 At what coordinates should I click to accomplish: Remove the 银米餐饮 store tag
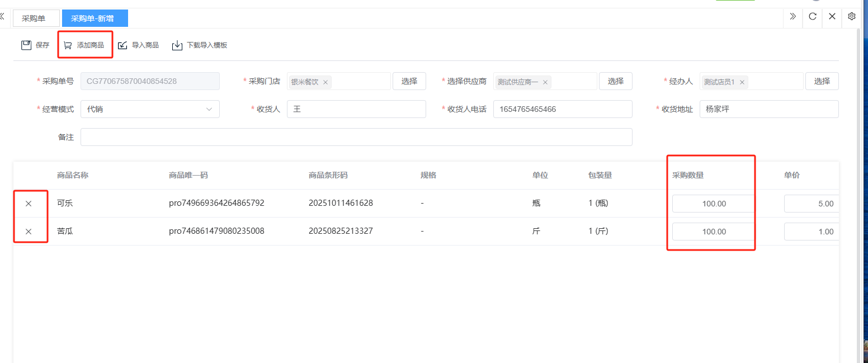325,82
